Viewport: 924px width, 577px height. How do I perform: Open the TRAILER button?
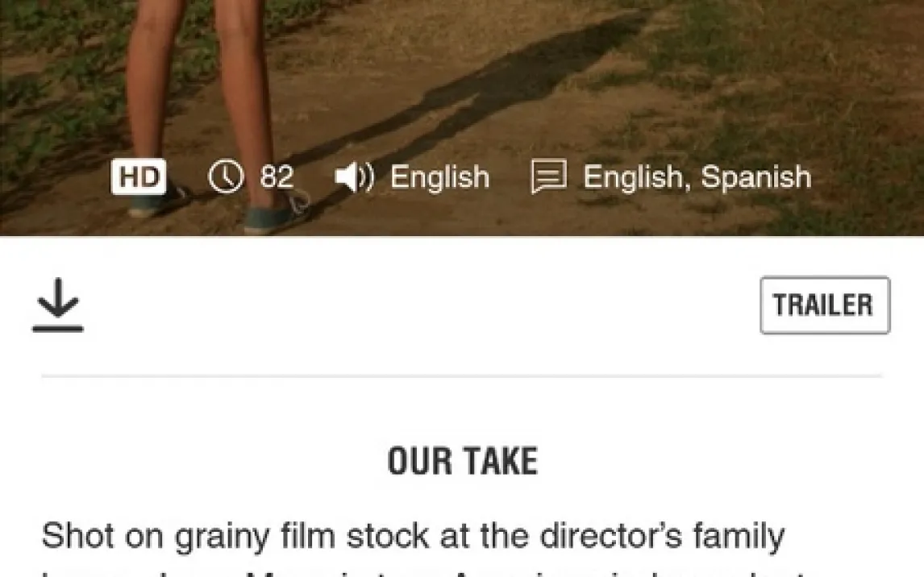(825, 305)
